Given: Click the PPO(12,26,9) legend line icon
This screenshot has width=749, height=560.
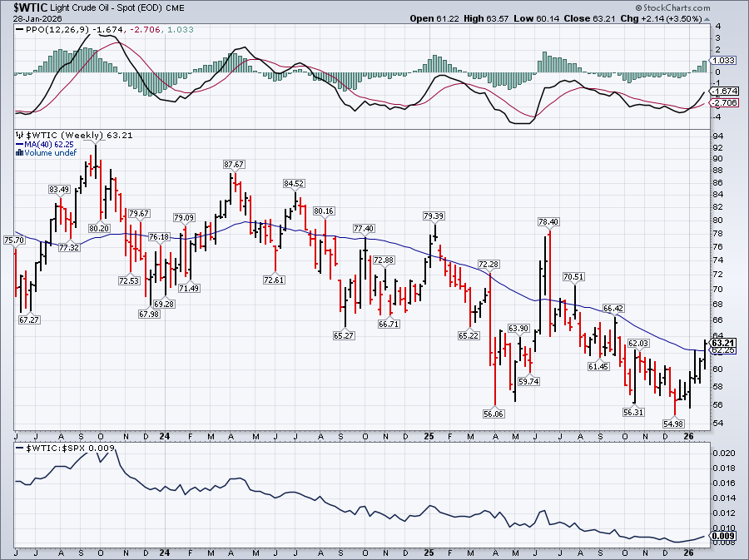Looking at the screenshot, I should pyautogui.click(x=20, y=28).
